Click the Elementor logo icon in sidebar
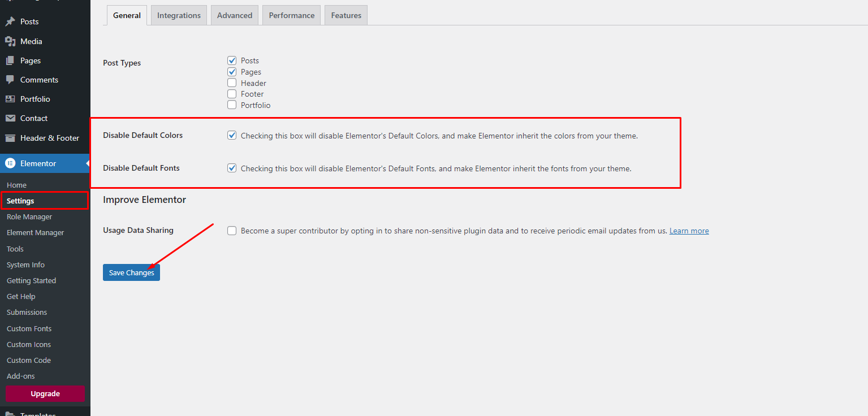The width and height of the screenshot is (868, 416). (10, 163)
